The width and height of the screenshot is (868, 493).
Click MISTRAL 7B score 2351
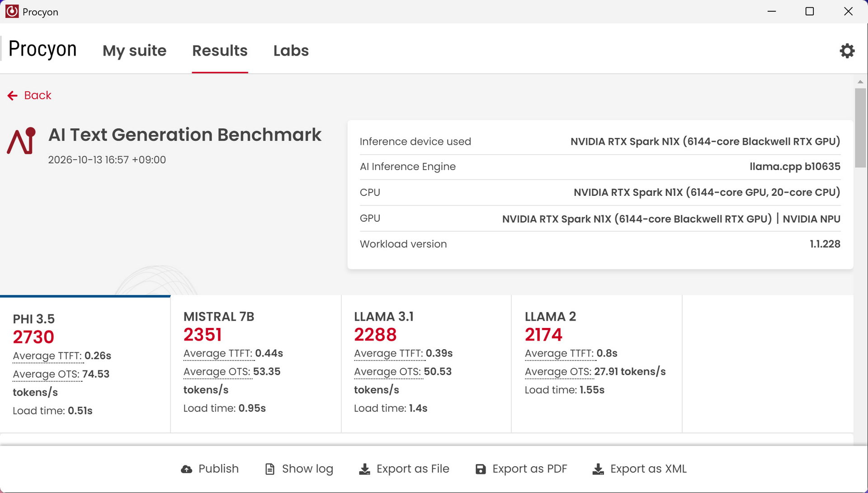(203, 335)
